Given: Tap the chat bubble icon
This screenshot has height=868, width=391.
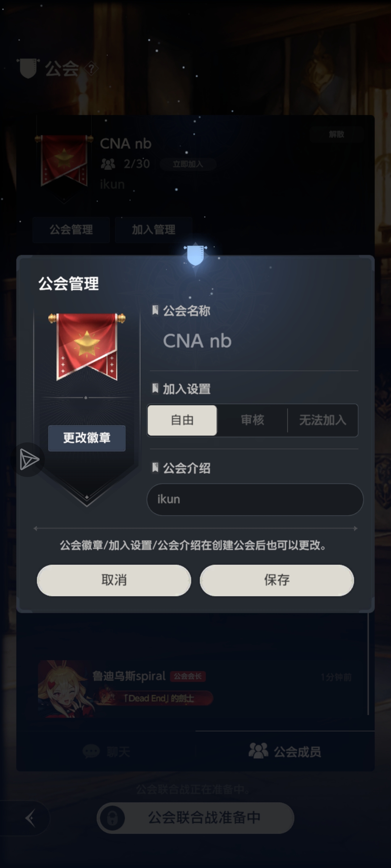Looking at the screenshot, I should (91, 752).
